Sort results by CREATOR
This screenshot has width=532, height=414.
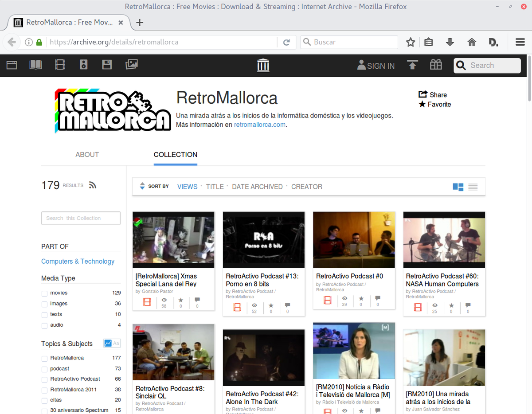(x=307, y=187)
